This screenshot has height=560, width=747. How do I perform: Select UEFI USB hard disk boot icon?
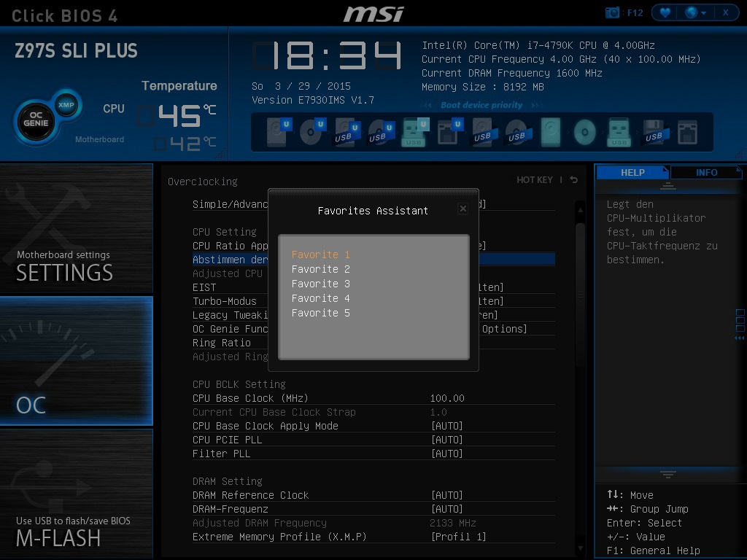click(347, 132)
